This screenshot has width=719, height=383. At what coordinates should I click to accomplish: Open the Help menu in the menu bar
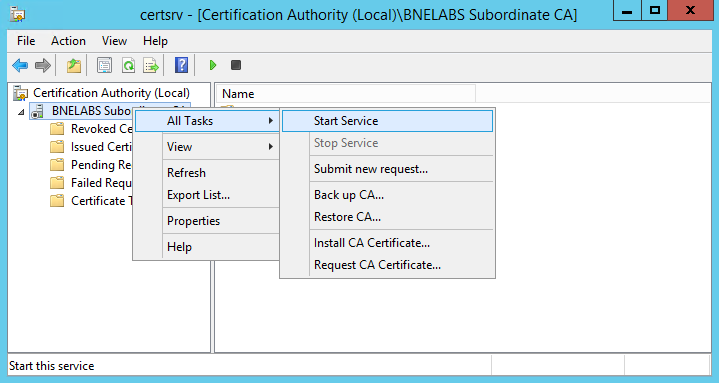(x=155, y=41)
